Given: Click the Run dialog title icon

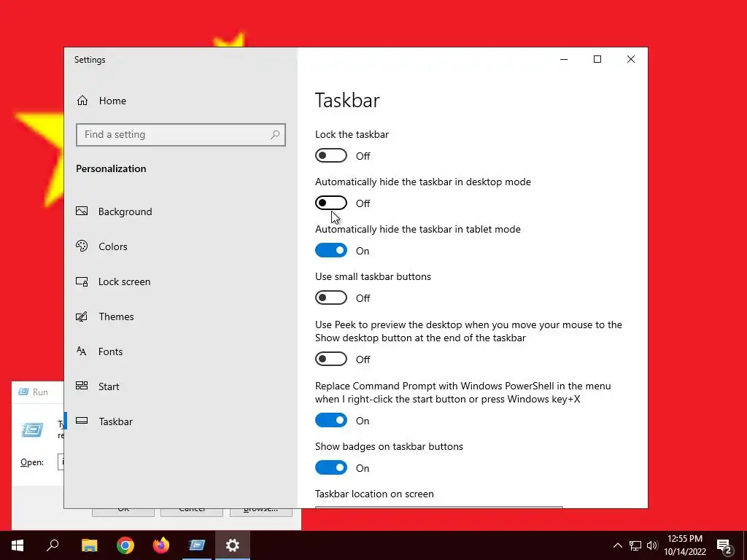Looking at the screenshot, I should pyautogui.click(x=23, y=392).
